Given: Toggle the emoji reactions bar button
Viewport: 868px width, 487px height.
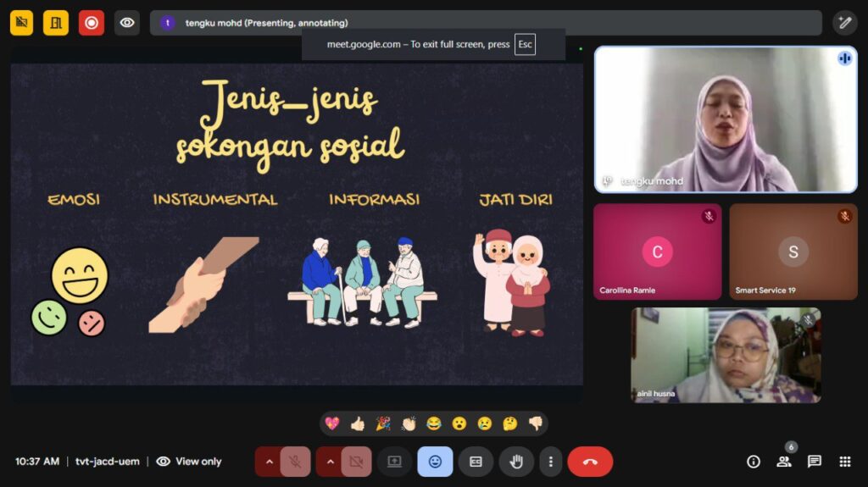Looking at the screenshot, I should click(x=435, y=462).
